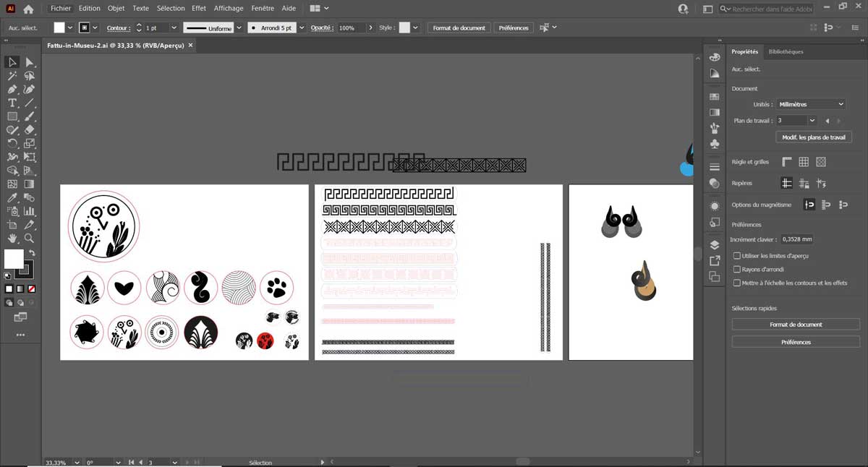Pick the Eyedropper tool
This screenshot has height=467, width=868.
pyautogui.click(x=12, y=197)
